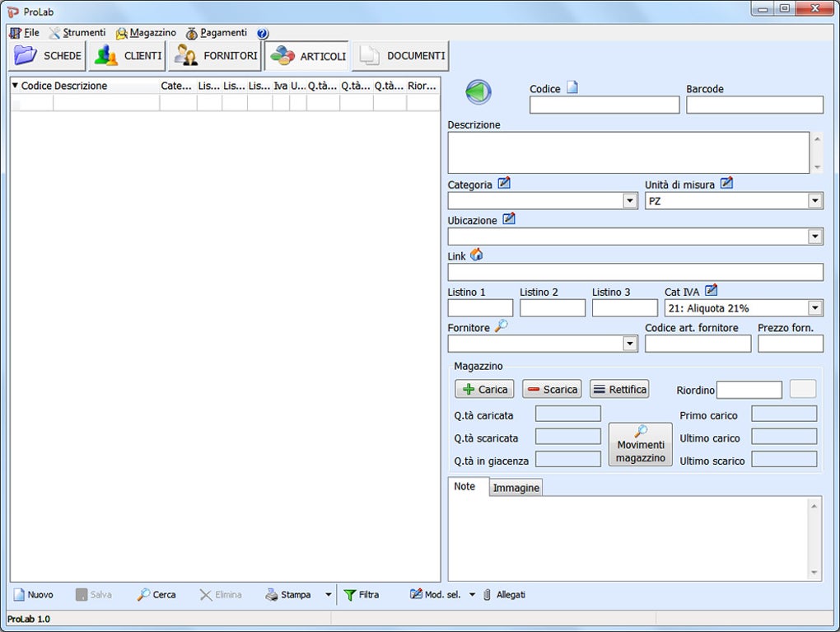The width and height of the screenshot is (840, 632).
Task: Expand the Cat IVA dropdown
Action: [815, 308]
